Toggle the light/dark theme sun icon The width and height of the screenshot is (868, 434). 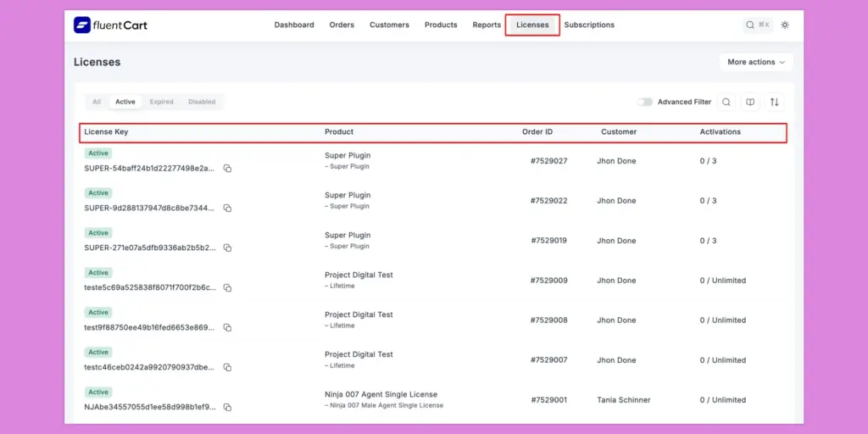[x=785, y=25]
